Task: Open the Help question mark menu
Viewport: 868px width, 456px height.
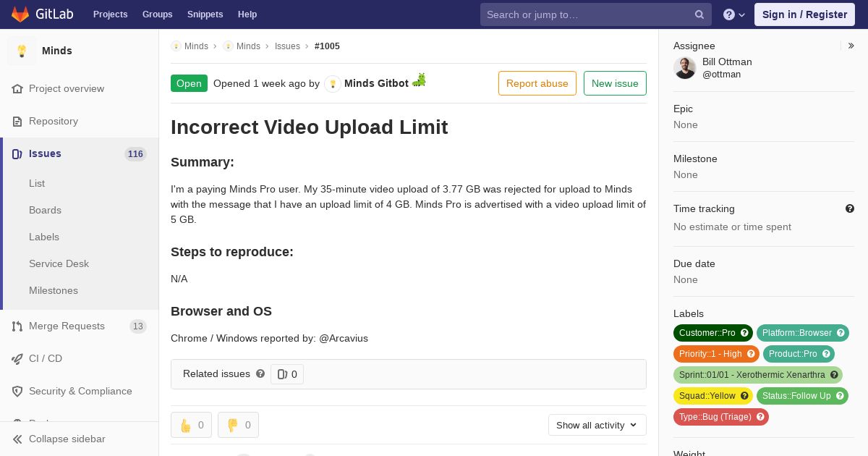Action: [734, 14]
